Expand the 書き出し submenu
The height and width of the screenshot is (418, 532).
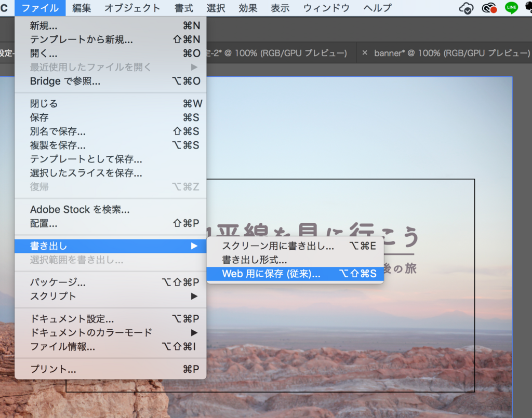111,246
